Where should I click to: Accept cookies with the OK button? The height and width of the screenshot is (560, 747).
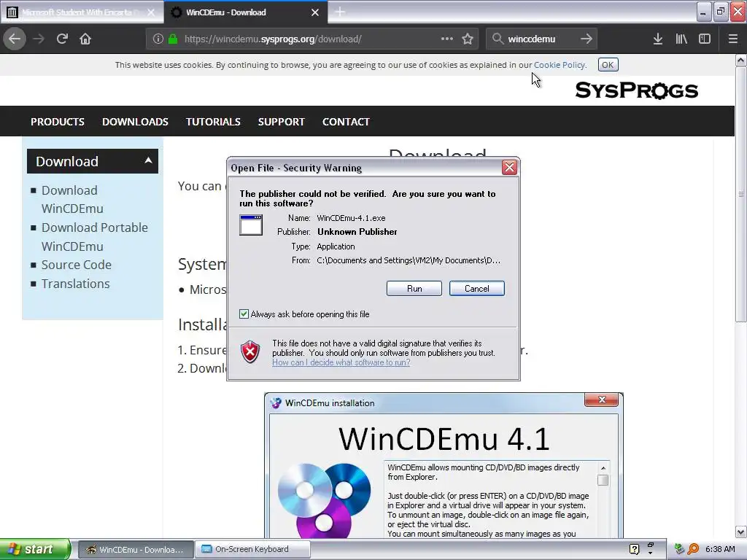click(608, 65)
